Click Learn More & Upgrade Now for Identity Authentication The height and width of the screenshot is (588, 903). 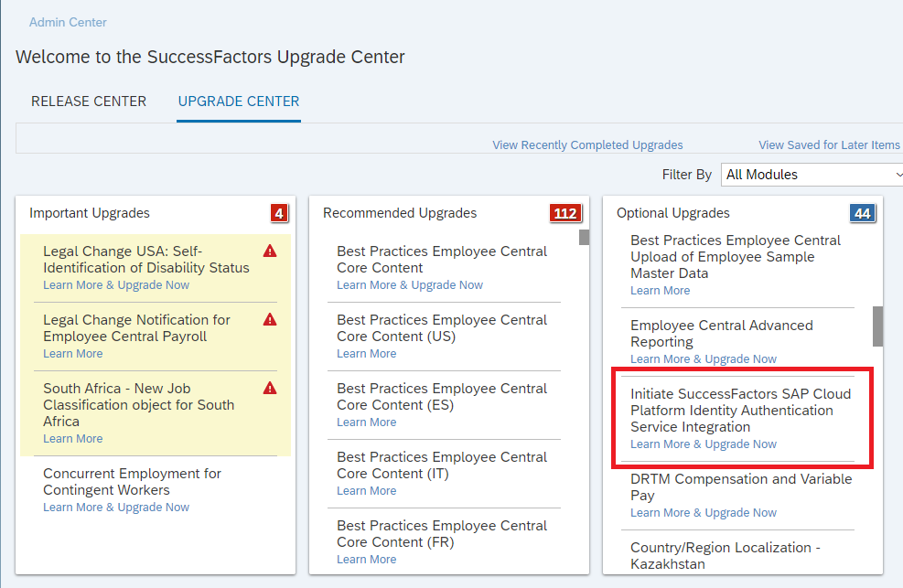pyautogui.click(x=704, y=444)
